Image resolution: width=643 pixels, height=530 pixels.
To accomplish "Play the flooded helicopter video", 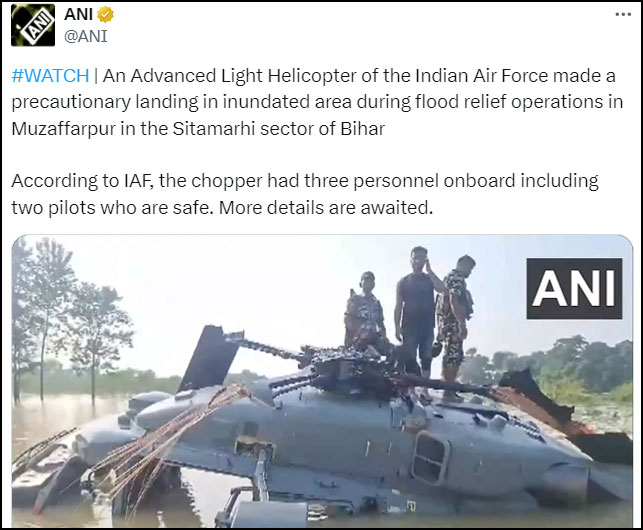I will point(322,381).
